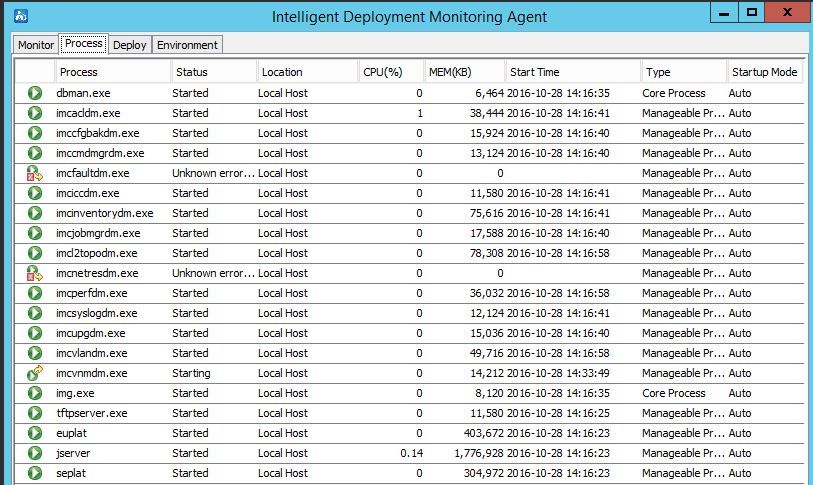The height and width of the screenshot is (485, 813).
Task: Click Core Process type of dbman.exe
Action: 674,93
